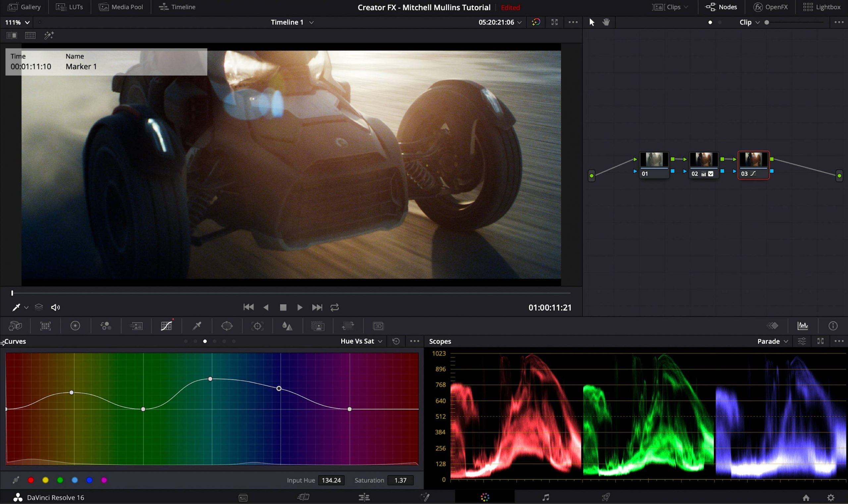Toggle the bypass color grades icon
This screenshot has width=848, height=504.
point(536,23)
